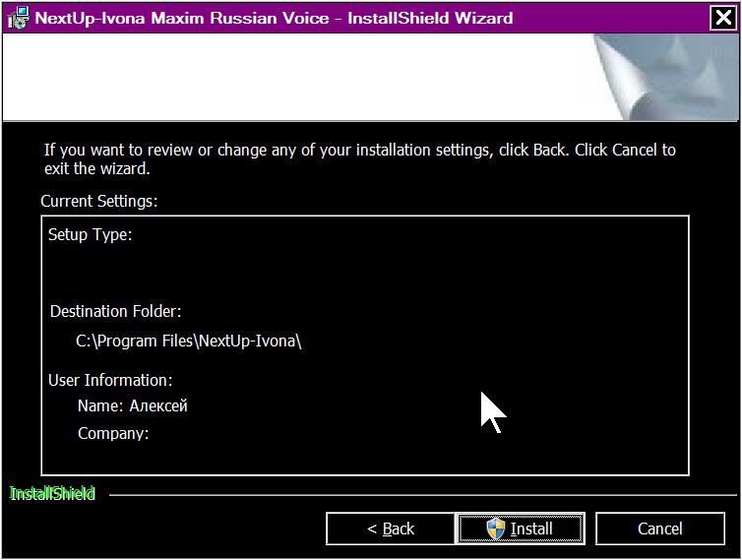Screen dimensions: 742x560
Task: Select the destination path C:\Program Files\NextUp-Ivona\
Action: point(188,341)
